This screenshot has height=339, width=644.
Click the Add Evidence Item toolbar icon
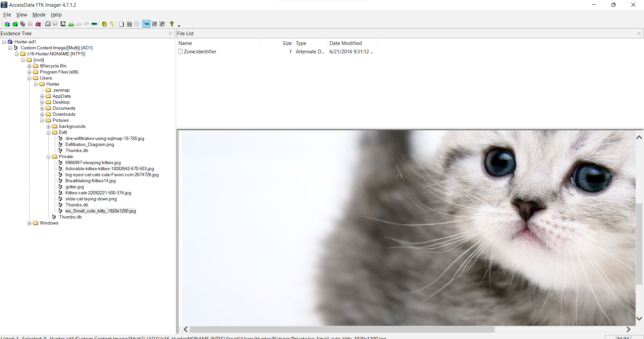(x=7, y=24)
